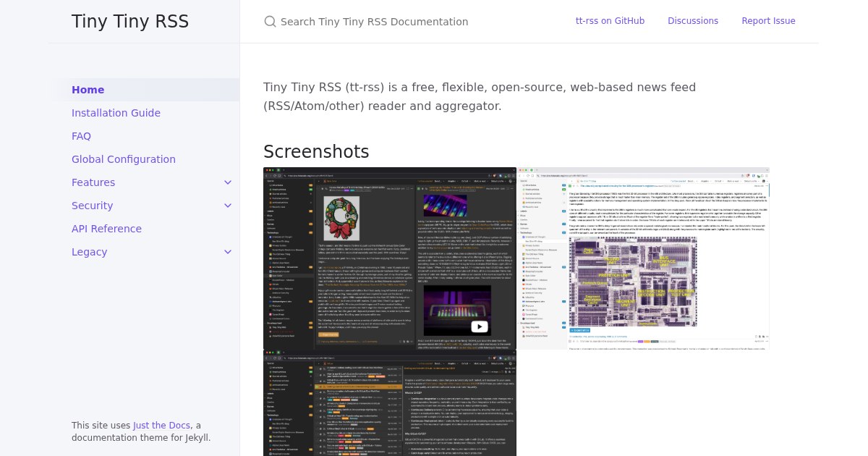Open the dark headlines list screenshot
The height and width of the screenshot is (456, 868).
pyautogui.click(x=390, y=404)
